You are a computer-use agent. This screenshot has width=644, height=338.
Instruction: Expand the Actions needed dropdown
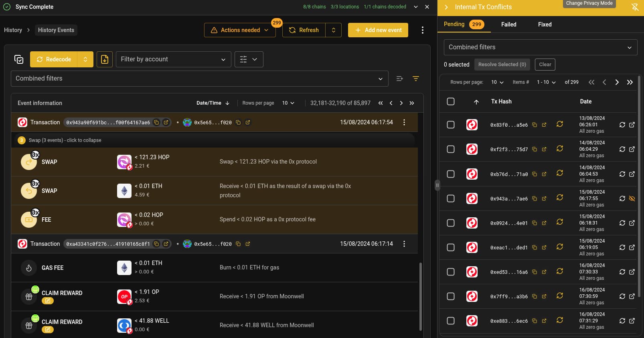coord(240,30)
